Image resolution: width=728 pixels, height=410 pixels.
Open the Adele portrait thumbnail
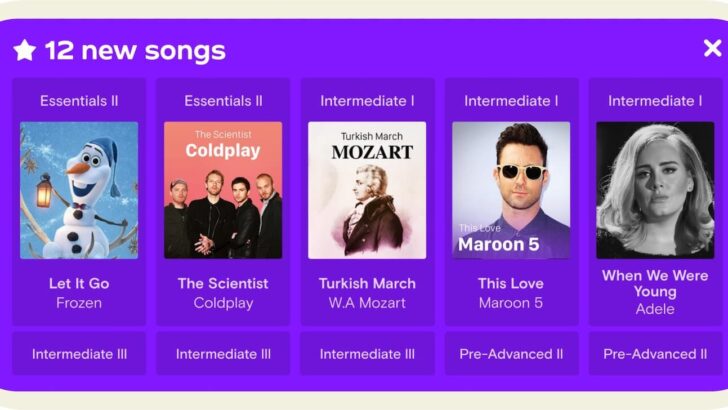pyautogui.click(x=655, y=190)
